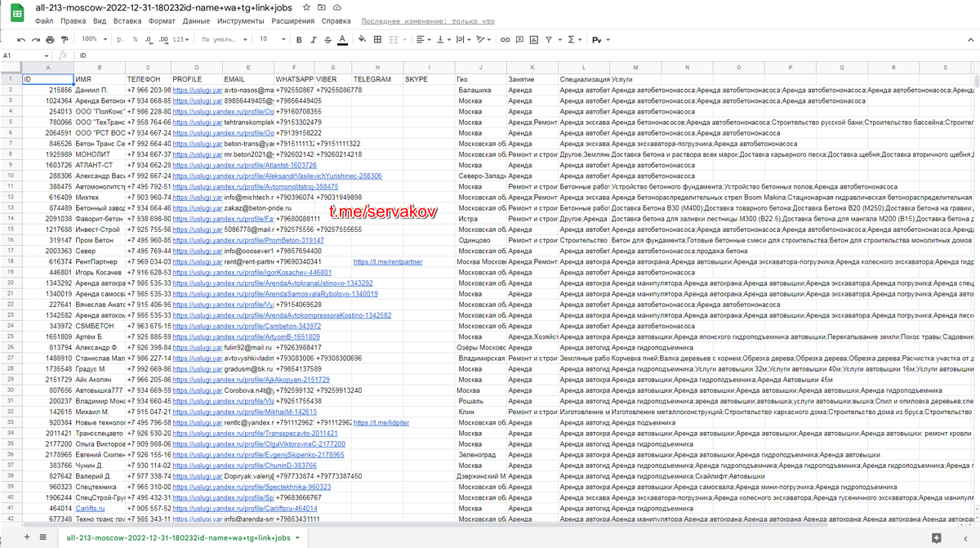Open horizontal align dropdown
980x548 pixels.
(422, 39)
